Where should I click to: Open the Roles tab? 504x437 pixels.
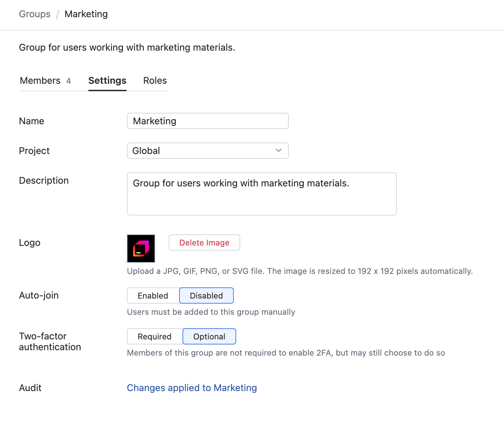pos(155,81)
